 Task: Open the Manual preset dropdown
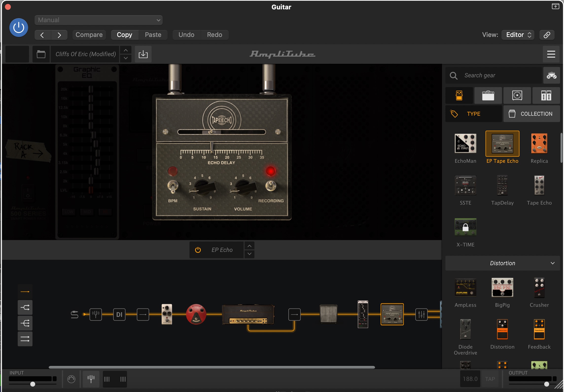(98, 20)
